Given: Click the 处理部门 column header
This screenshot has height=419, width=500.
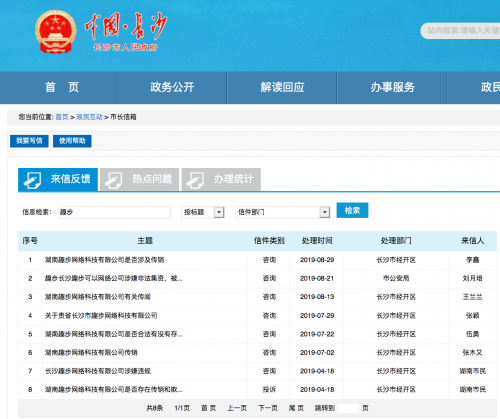Looking at the screenshot, I should click(396, 241).
